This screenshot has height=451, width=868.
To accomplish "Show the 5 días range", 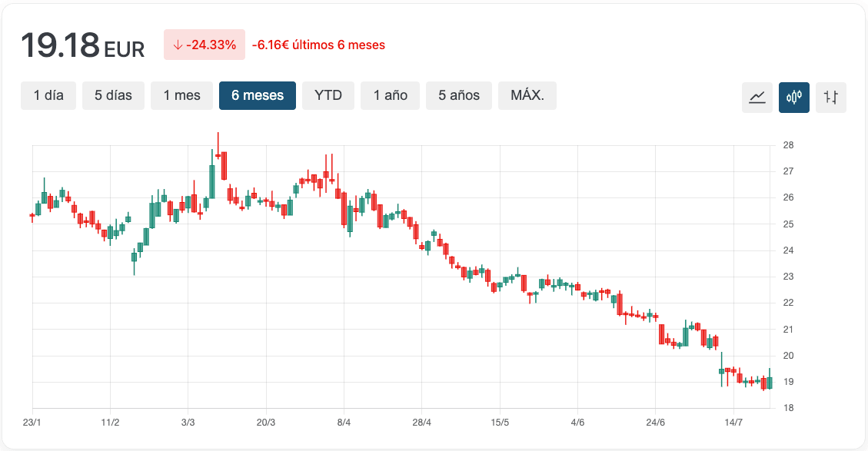I will pyautogui.click(x=113, y=95).
